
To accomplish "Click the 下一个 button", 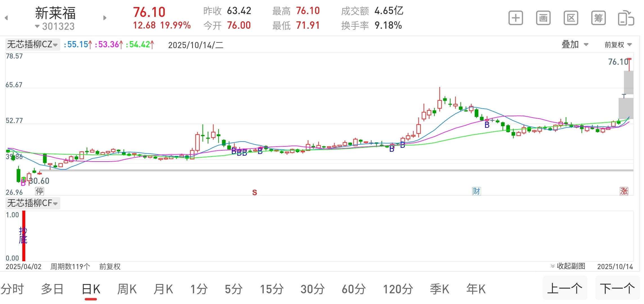I will tap(617, 288).
